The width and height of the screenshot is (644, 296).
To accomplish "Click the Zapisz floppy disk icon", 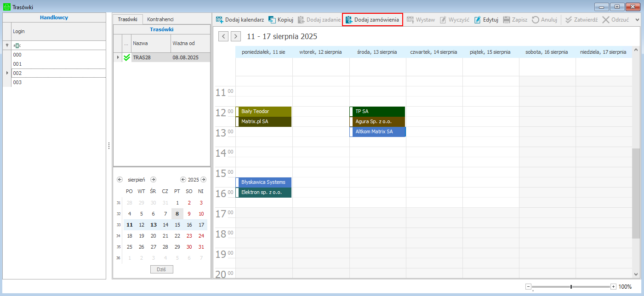I will point(507,20).
